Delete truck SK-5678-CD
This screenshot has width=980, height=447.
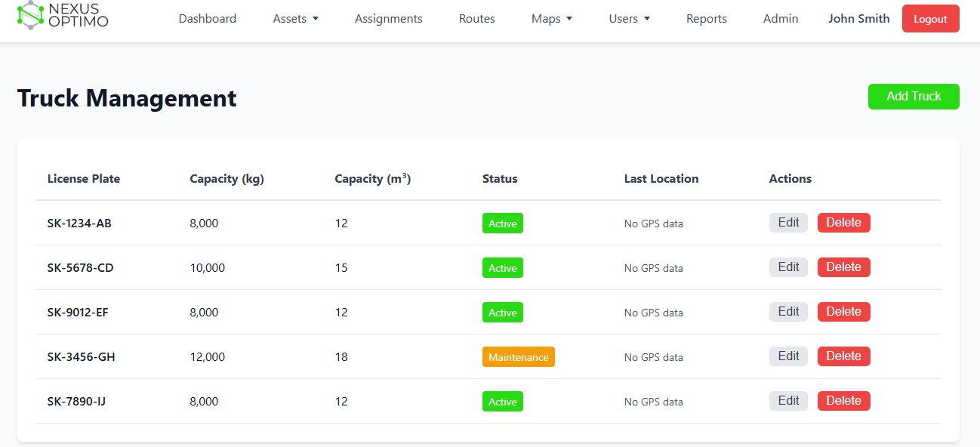tap(844, 267)
